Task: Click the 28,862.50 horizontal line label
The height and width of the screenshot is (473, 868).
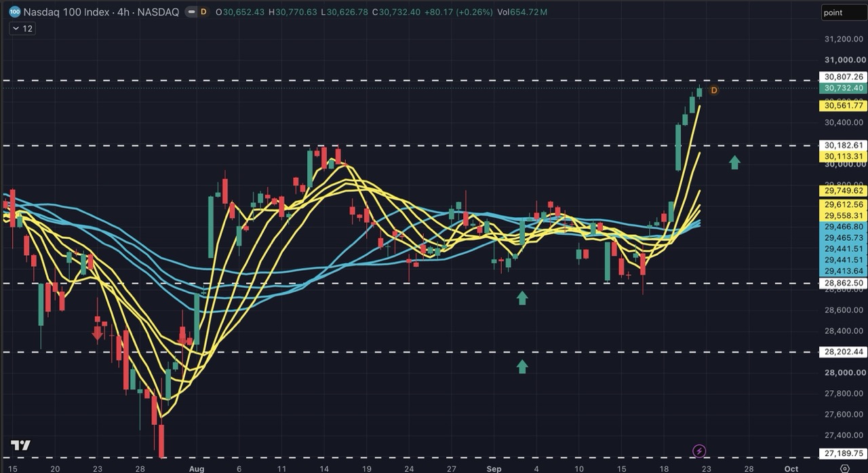Action: coord(843,283)
